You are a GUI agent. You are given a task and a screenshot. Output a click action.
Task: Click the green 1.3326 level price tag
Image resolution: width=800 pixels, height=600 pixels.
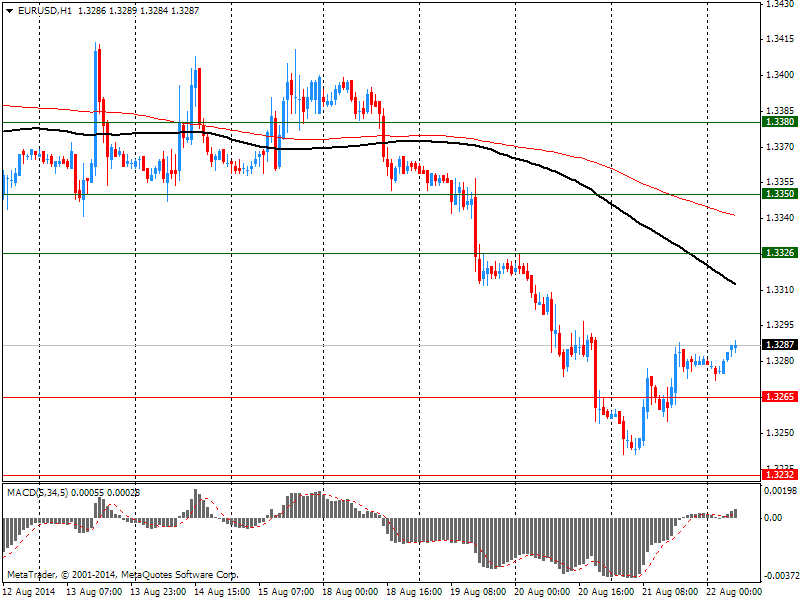click(x=779, y=253)
